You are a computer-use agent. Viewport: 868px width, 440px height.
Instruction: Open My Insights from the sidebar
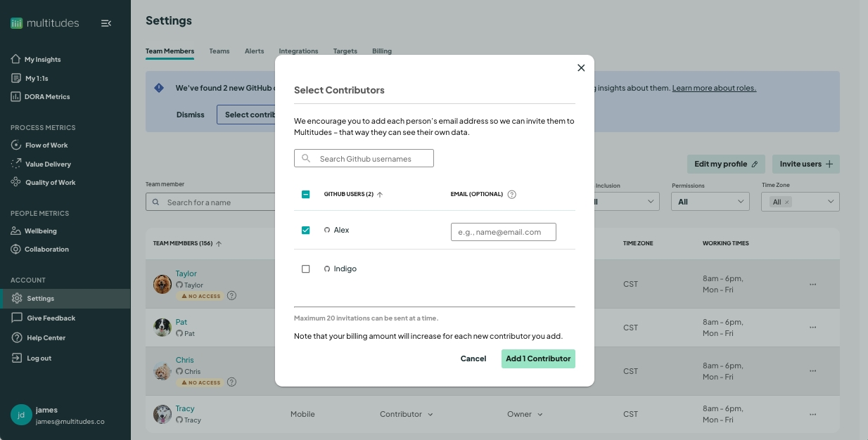[42, 60]
